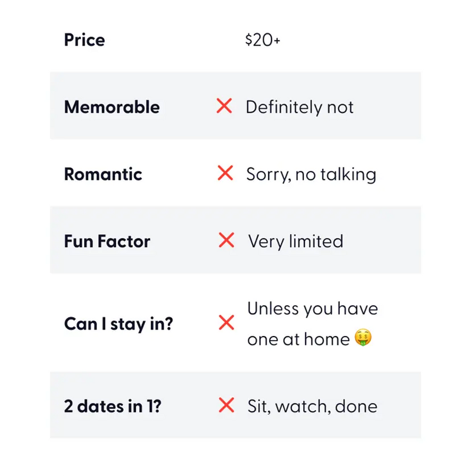Image resolution: width=471 pixels, height=476 pixels.
Task: Click the 'one at home' text line
Action: pos(298,339)
